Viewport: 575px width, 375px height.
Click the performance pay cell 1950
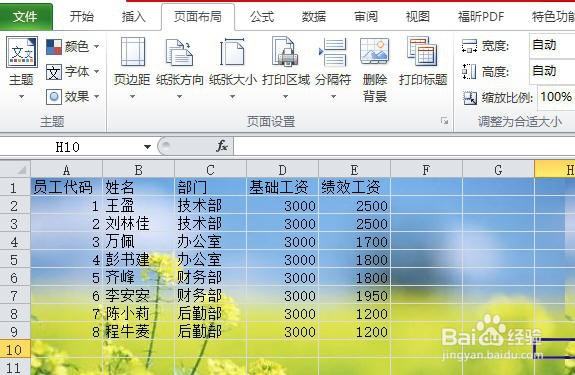coord(354,295)
